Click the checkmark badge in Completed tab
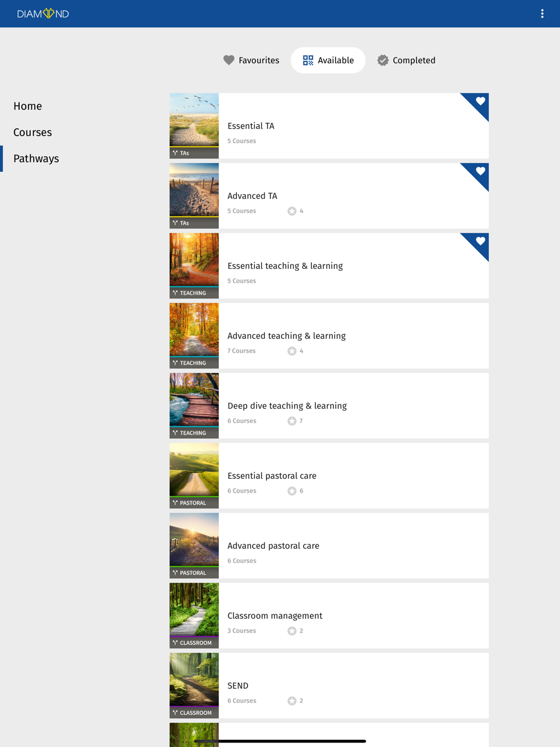The image size is (560, 747). (382, 60)
